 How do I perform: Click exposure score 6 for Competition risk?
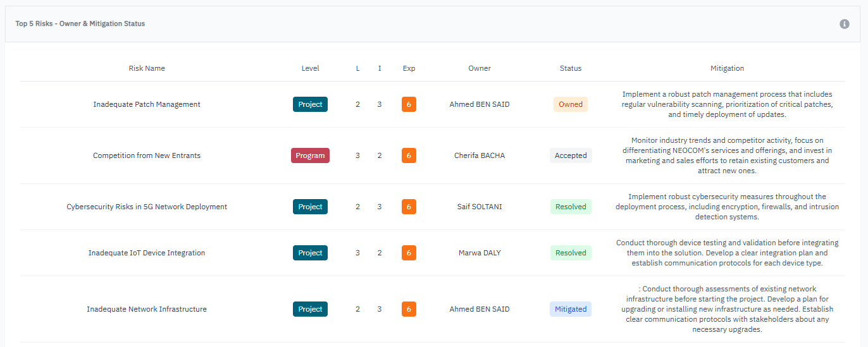coord(409,155)
